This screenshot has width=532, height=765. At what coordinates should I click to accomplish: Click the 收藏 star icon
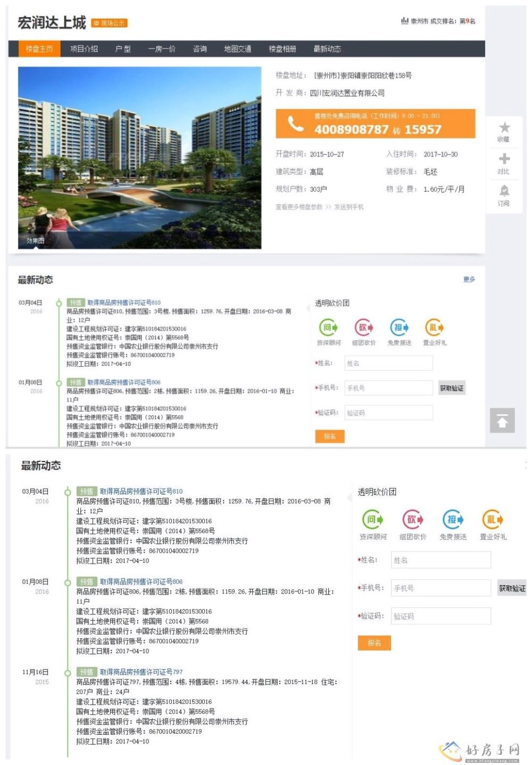(504, 128)
